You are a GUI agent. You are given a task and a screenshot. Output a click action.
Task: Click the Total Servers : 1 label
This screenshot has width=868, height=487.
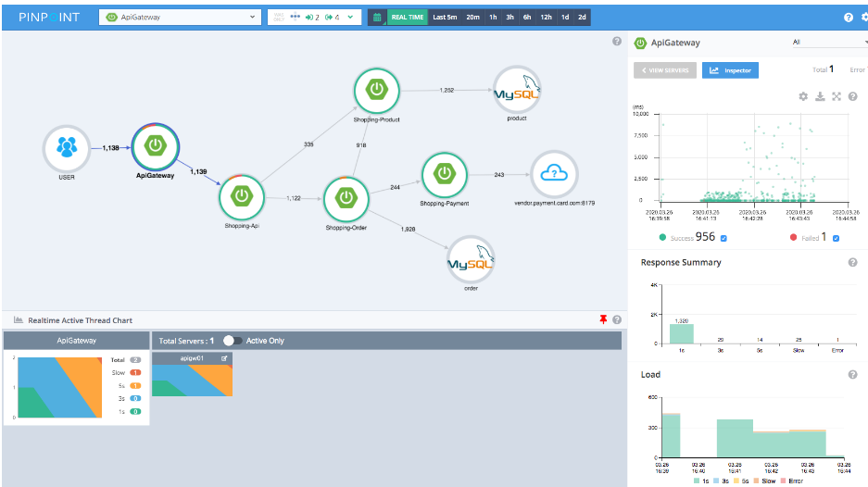(186, 341)
